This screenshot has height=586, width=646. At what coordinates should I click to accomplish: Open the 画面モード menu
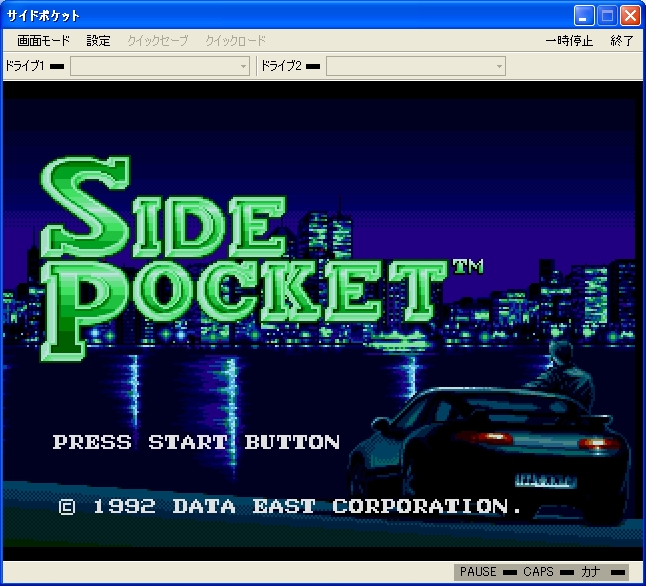point(43,40)
